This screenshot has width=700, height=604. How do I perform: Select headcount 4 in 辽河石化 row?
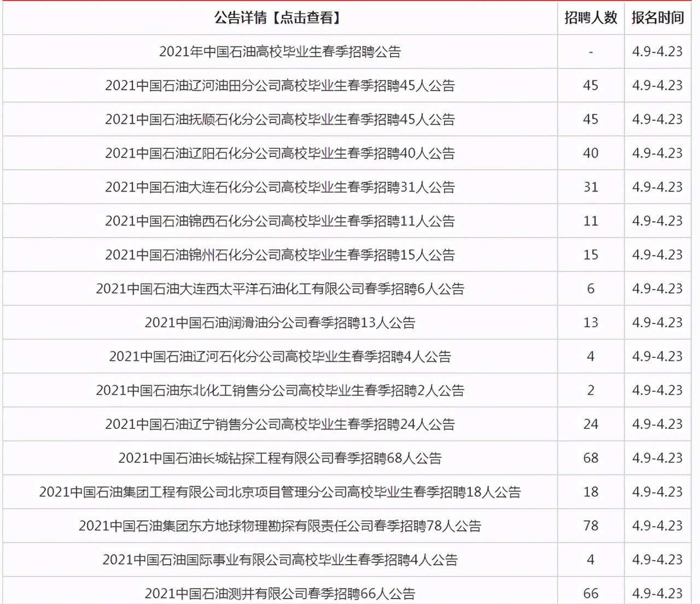(591, 357)
